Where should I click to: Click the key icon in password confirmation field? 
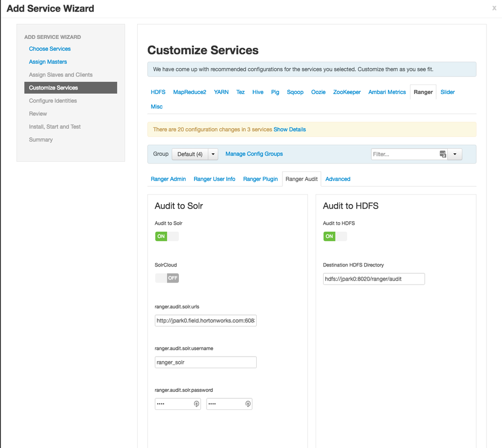pos(248,404)
